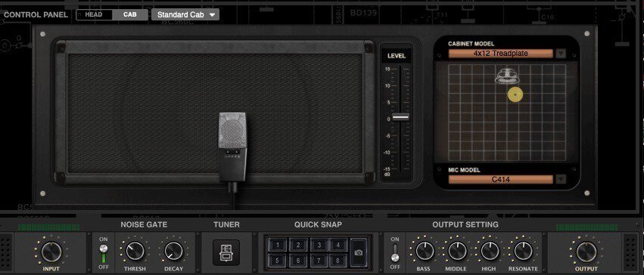Open the tuner icon button

click(226, 252)
